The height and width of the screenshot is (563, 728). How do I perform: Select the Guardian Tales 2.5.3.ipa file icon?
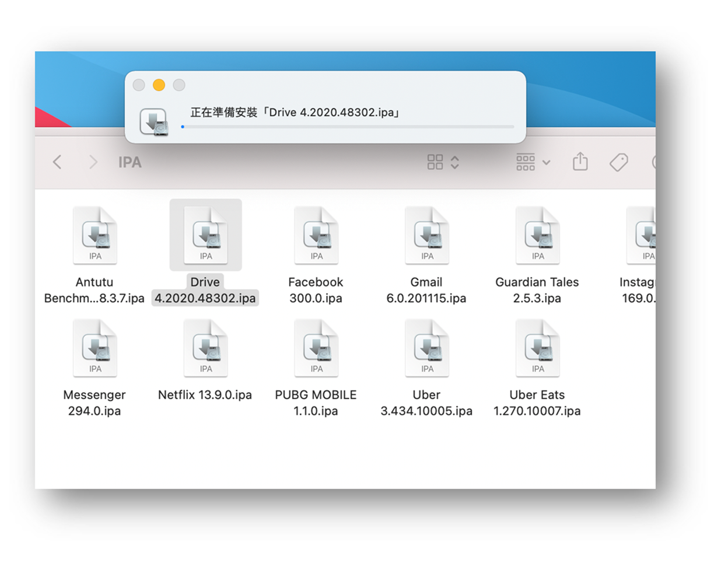pyautogui.click(x=537, y=235)
